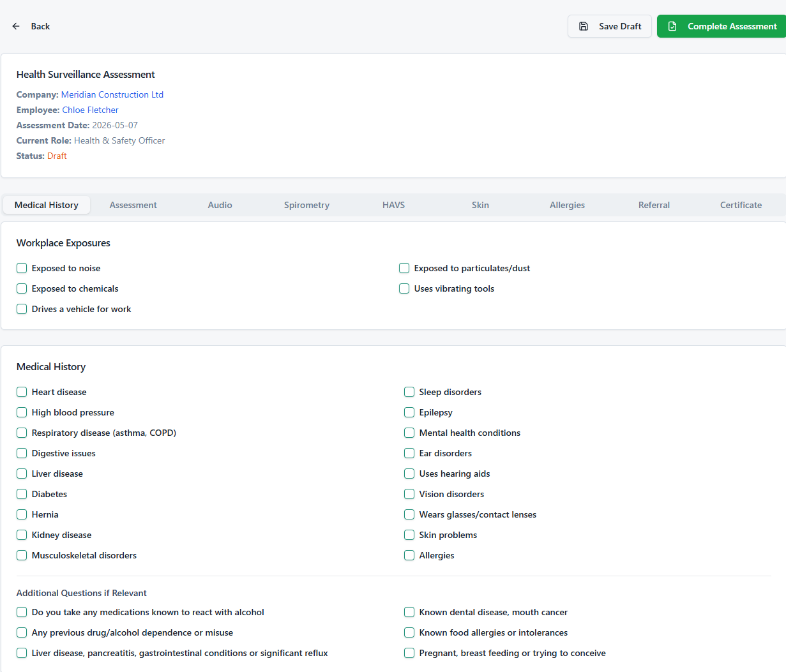Check Exposed to noise

click(x=22, y=268)
